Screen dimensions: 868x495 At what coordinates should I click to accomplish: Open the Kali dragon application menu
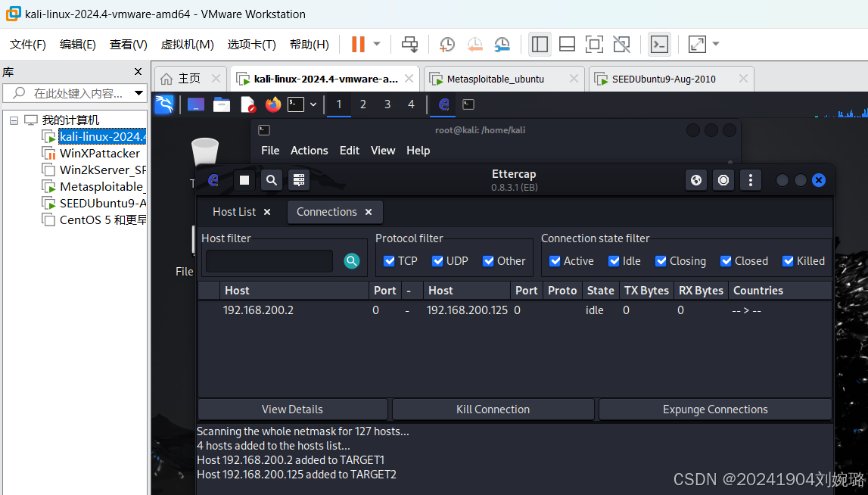coord(164,104)
